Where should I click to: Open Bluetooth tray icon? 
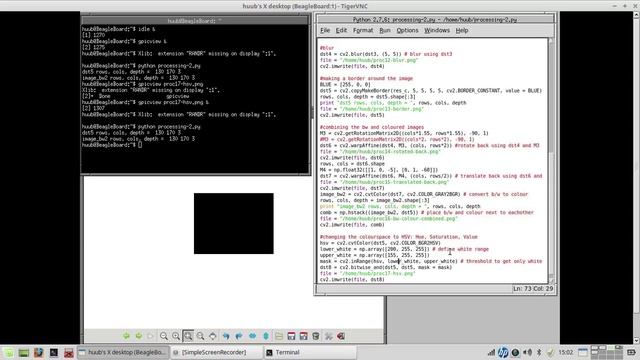tap(539, 352)
